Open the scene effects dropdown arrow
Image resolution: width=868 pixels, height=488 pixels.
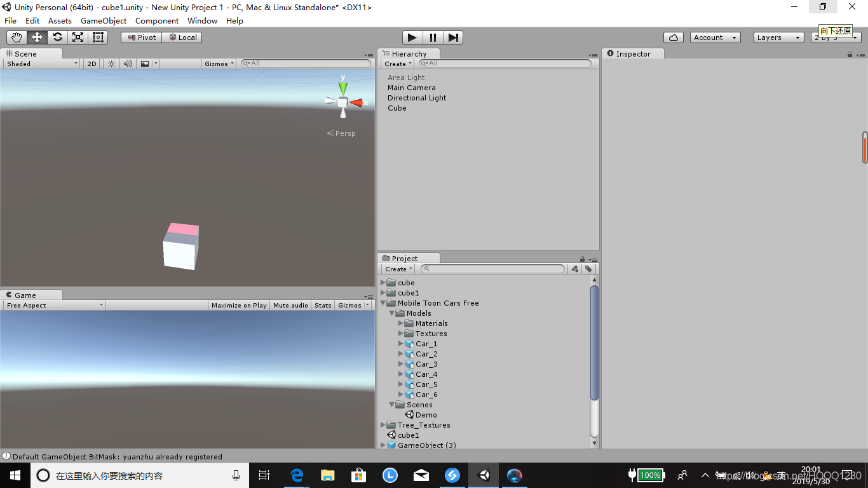tap(156, 64)
